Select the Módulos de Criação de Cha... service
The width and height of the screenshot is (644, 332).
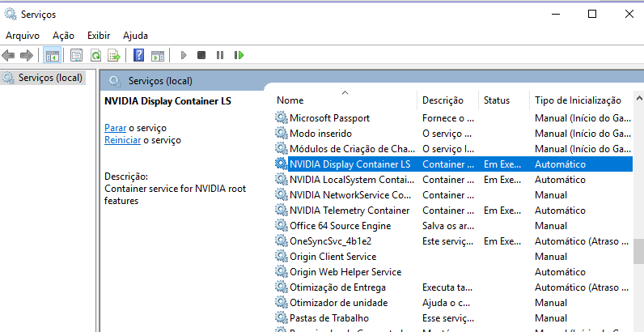click(453, 149)
